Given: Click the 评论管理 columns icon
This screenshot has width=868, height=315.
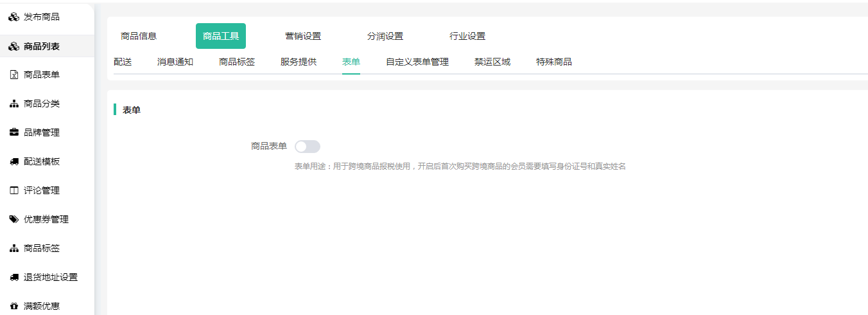Looking at the screenshot, I should [14, 191].
